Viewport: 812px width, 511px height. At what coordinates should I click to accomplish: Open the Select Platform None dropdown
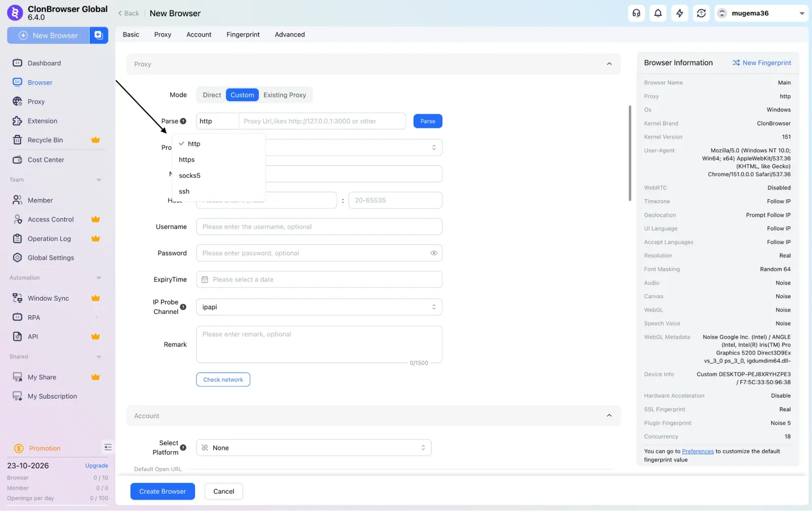point(314,448)
